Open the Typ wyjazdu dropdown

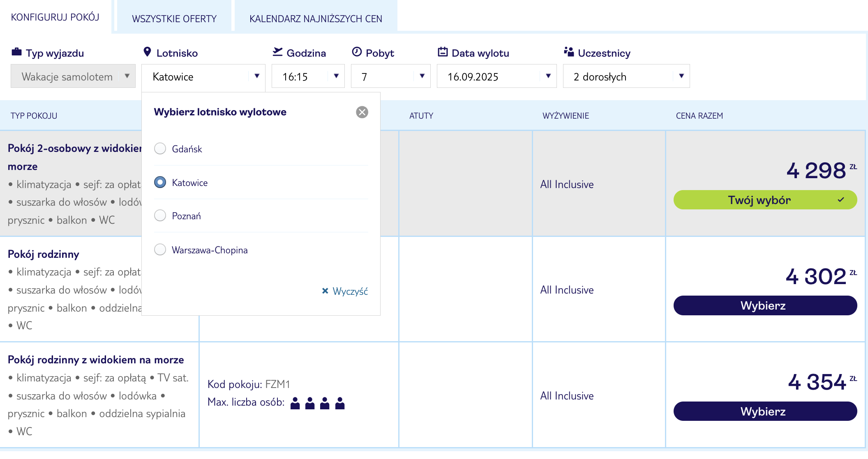pyautogui.click(x=73, y=76)
